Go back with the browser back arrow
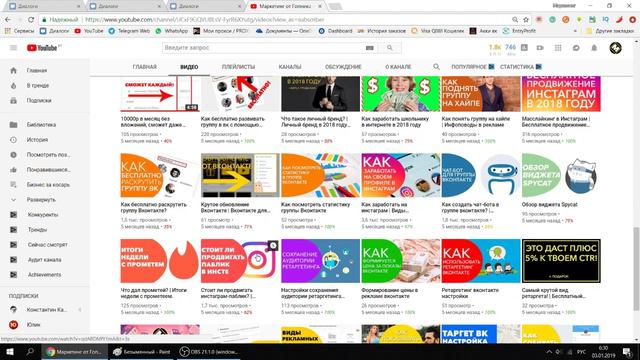The image size is (640, 360). (8, 19)
